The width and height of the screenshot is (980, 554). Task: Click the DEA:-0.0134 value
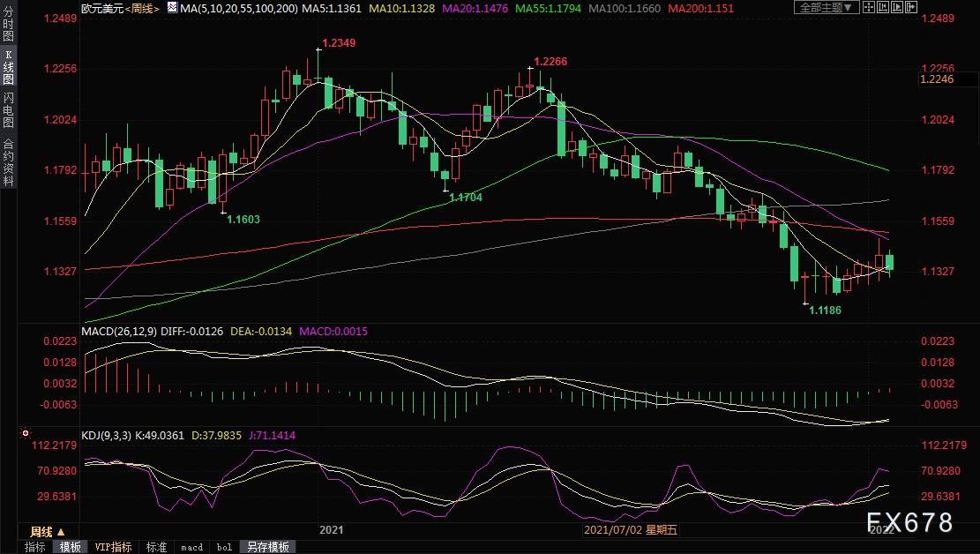[261, 332]
